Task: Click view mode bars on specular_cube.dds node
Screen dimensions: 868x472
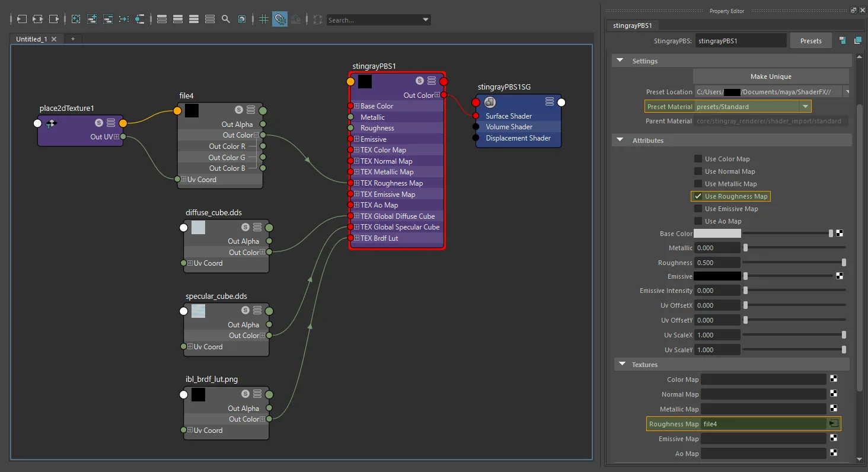Action: 257,311
